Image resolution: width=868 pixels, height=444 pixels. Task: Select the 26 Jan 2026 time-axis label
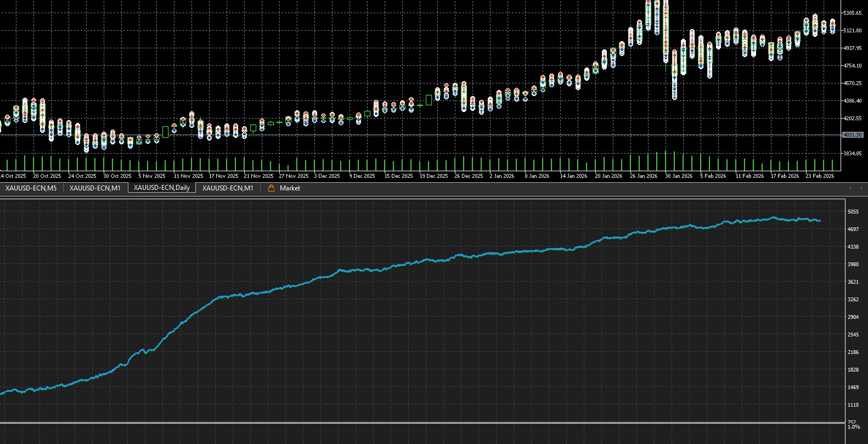644,176
